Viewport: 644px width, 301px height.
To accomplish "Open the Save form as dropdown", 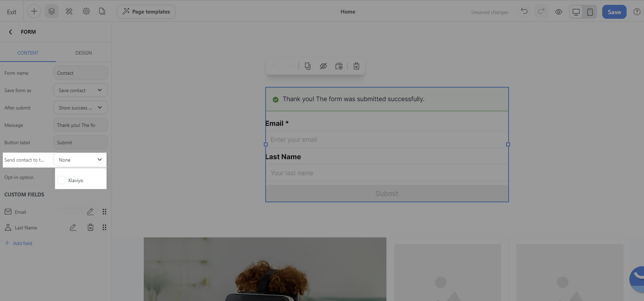I will [80, 90].
